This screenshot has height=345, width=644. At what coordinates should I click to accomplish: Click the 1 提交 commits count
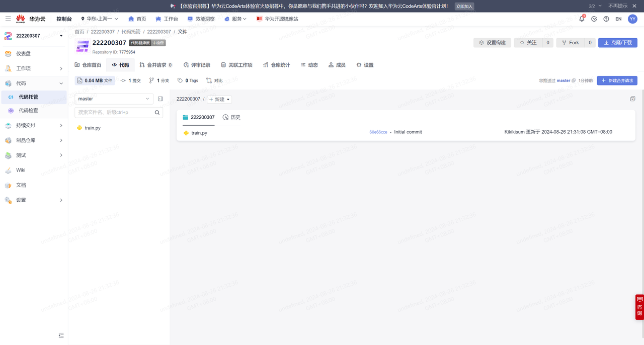(x=131, y=80)
